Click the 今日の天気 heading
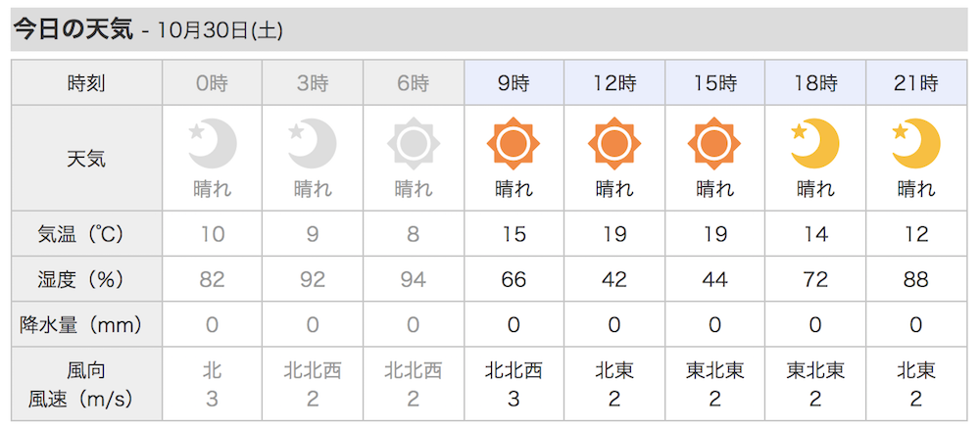Viewport: 980px width, 429px height. tap(73, 30)
